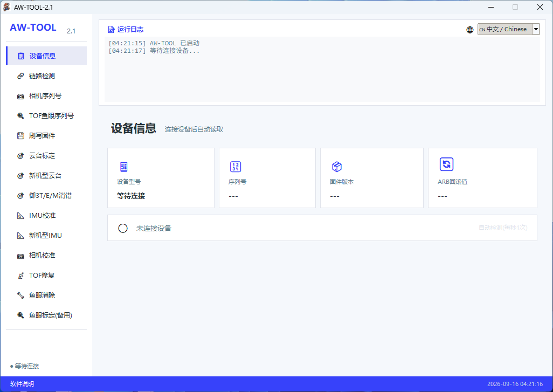This screenshot has width=553, height=392.
Task: Click the footer timestamp 2026-09-16 04:21:16
Action: pos(515,384)
